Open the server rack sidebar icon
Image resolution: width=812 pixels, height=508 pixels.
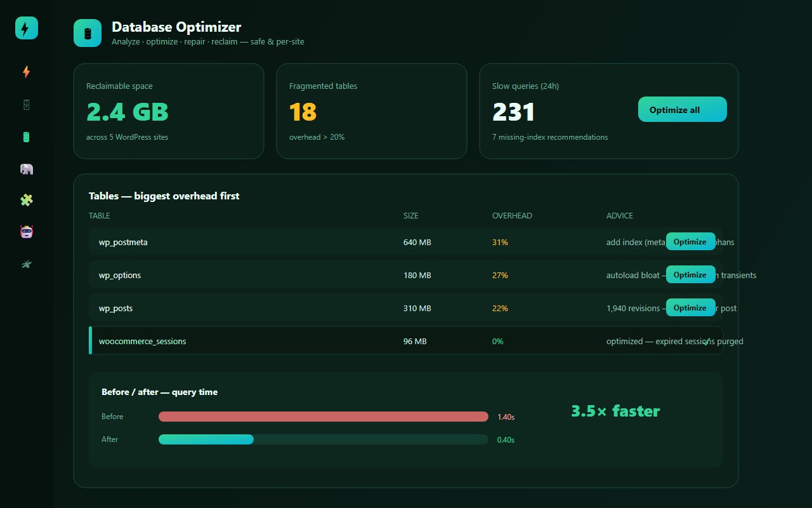(x=27, y=105)
